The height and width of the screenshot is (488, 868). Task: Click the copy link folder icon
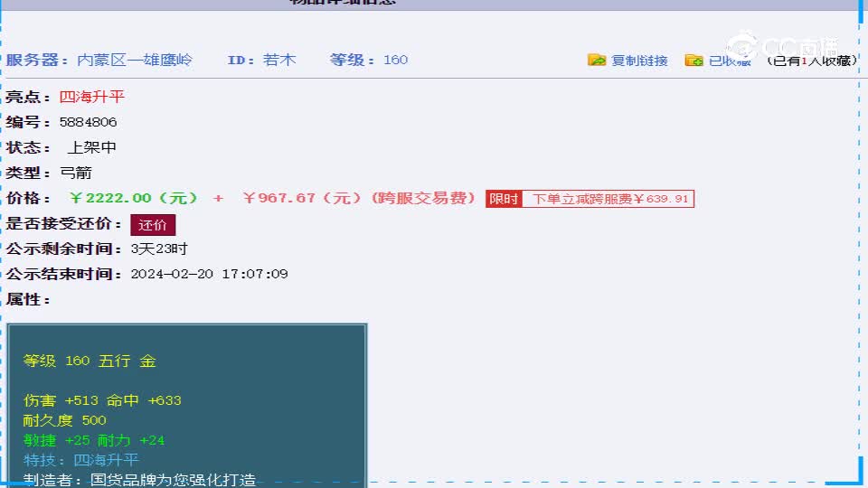click(597, 60)
